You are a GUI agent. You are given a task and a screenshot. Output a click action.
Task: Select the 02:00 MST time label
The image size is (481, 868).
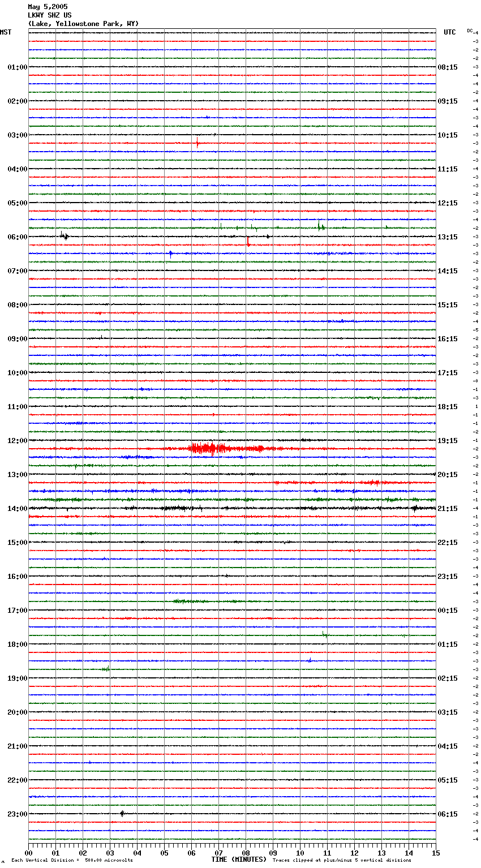coord(18,101)
